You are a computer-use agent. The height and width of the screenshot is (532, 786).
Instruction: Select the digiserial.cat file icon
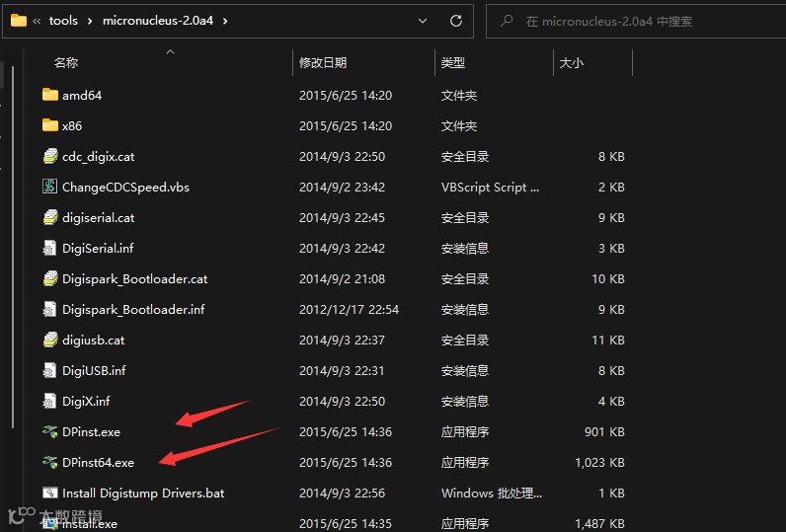click(50, 217)
